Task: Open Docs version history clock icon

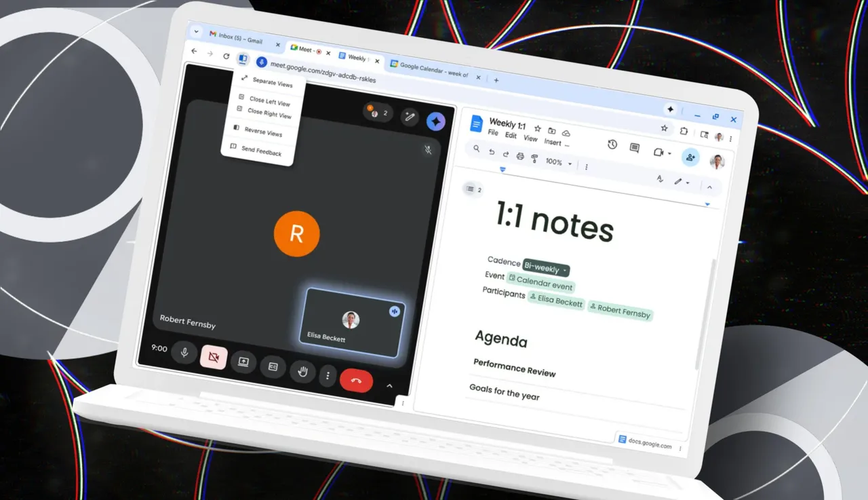Action: point(612,144)
